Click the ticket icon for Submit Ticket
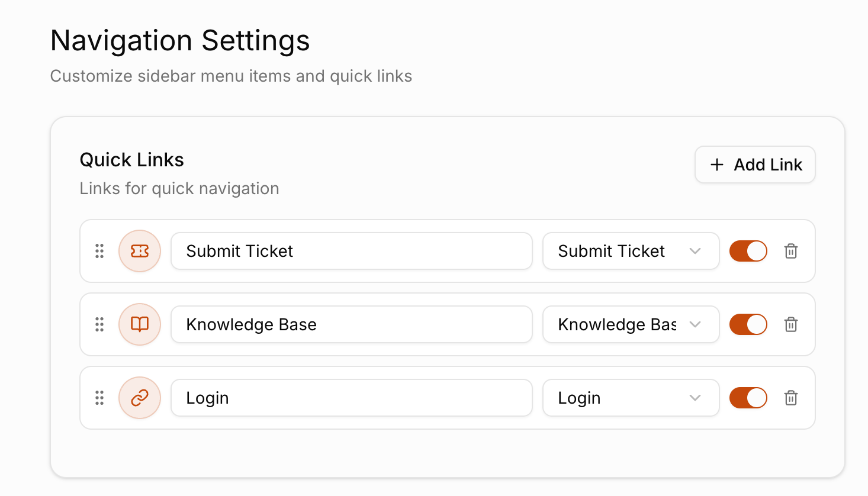 pos(140,251)
